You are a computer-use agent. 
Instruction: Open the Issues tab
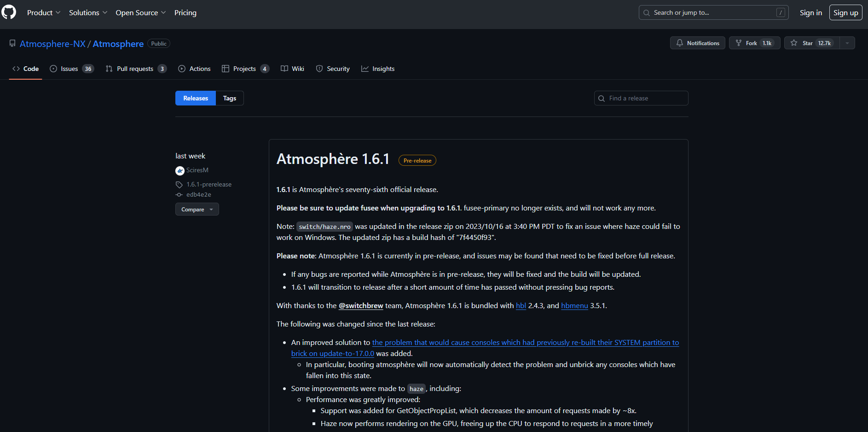pyautogui.click(x=72, y=69)
